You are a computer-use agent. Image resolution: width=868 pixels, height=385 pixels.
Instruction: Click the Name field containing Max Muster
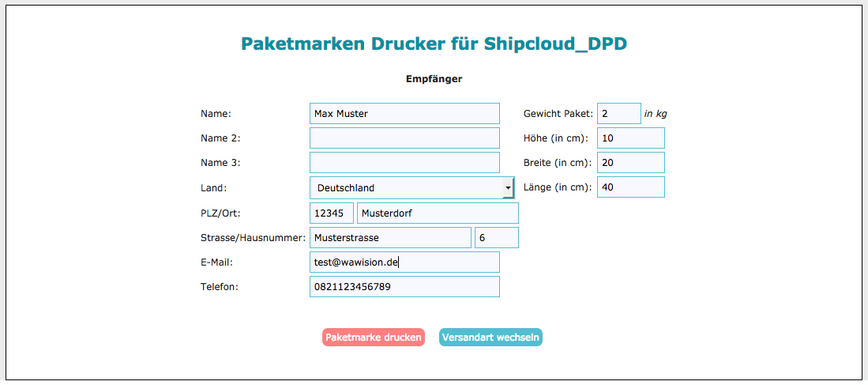pos(404,113)
